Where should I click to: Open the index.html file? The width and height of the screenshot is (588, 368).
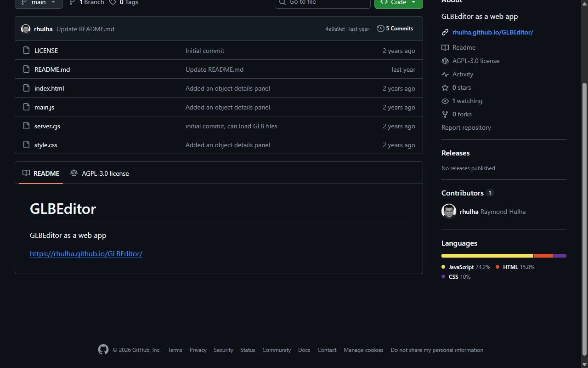(x=49, y=88)
